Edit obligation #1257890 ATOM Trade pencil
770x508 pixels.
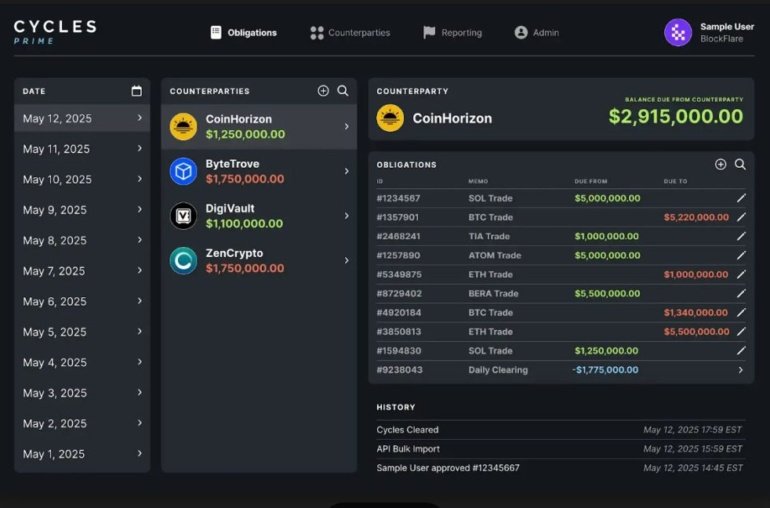(741, 255)
